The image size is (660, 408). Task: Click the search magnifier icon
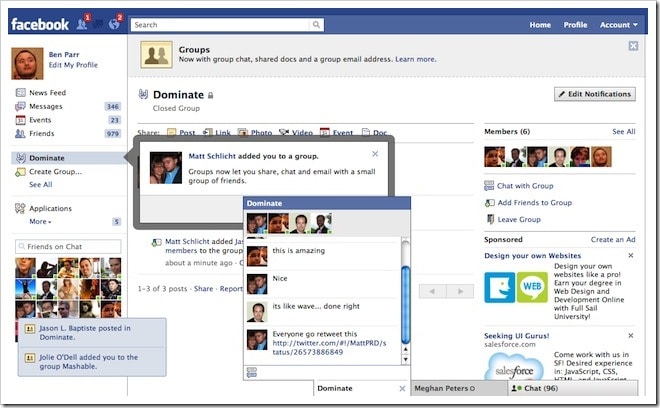coord(316,24)
